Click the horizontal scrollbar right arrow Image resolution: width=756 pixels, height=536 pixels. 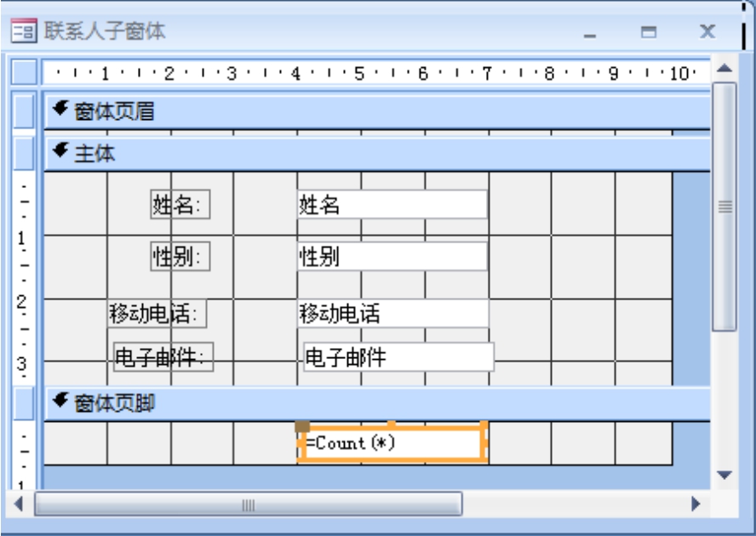[696, 504]
